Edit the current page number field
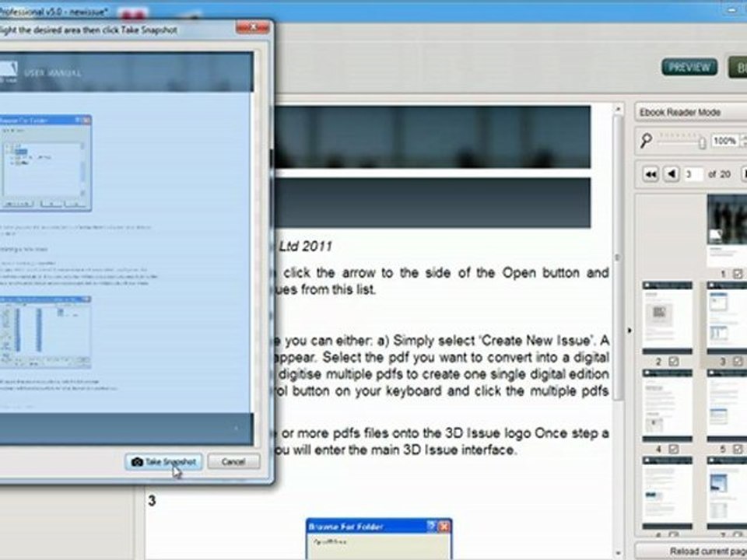 [693, 174]
